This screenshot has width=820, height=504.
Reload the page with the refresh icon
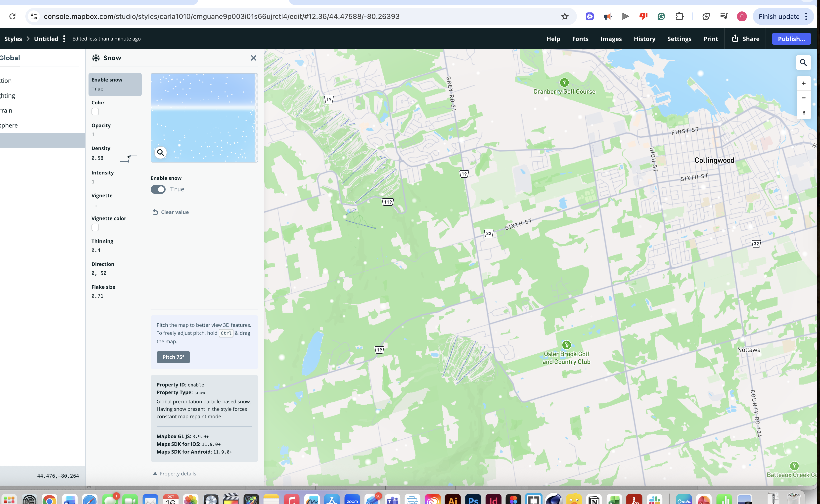click(x=12, y=16)
